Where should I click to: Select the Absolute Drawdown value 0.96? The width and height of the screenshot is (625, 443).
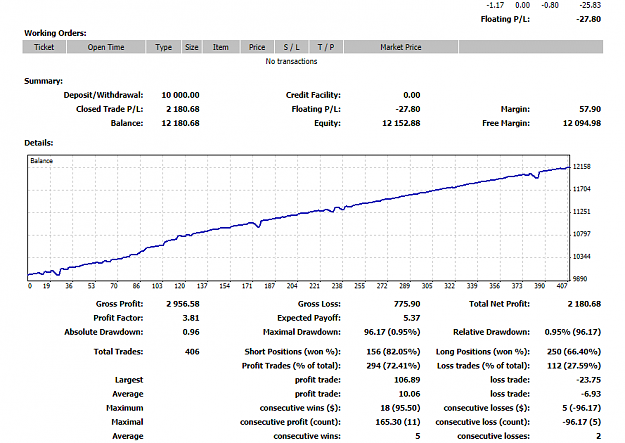pos(191,332)
